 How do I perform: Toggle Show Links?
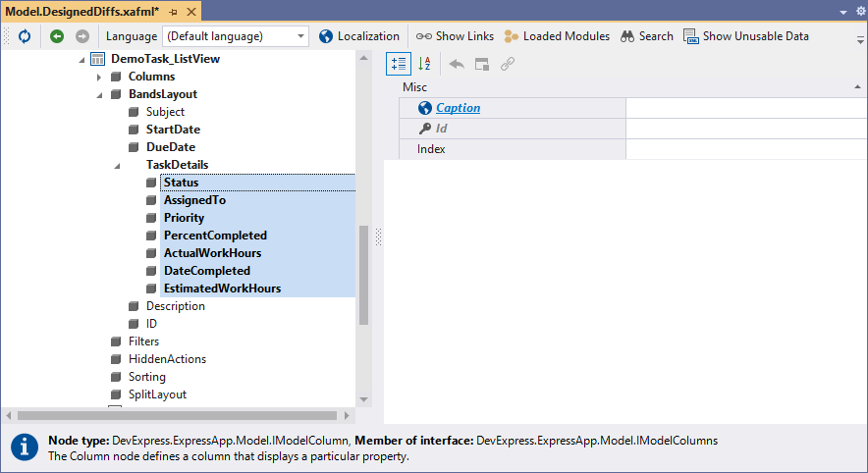[x=455, y=36]
